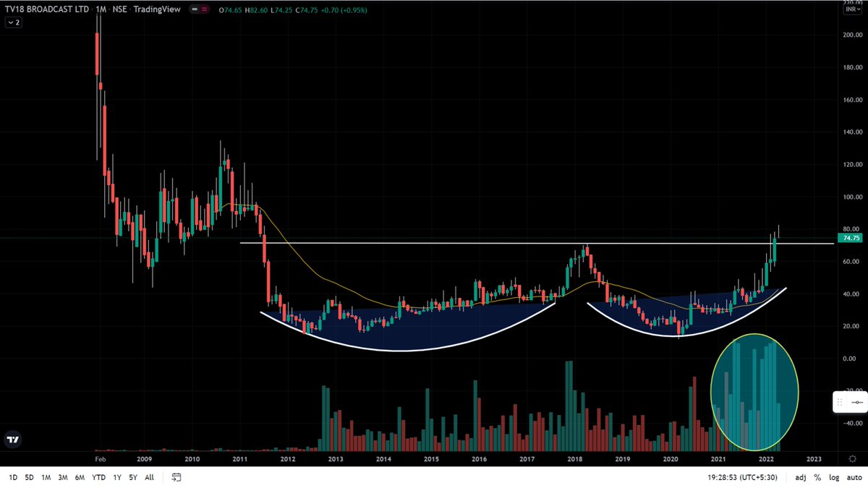Select the 6M date range

coord(80,478)
